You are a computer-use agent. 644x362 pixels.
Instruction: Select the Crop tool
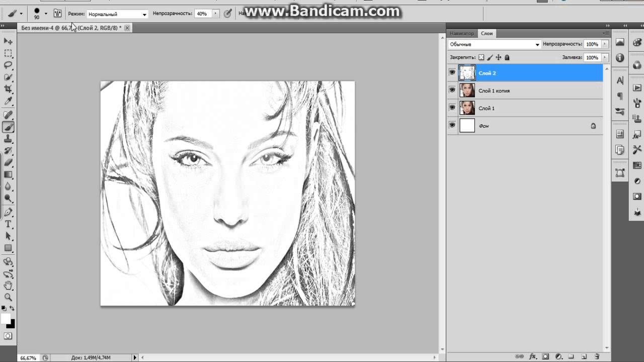pyautogui.click(x=8, y=89)
